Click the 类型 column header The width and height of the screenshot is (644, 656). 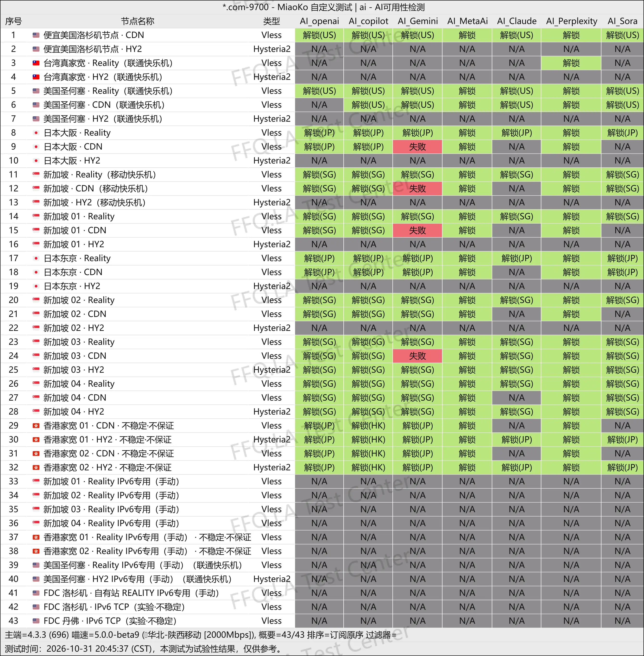[x=271, y=21]
